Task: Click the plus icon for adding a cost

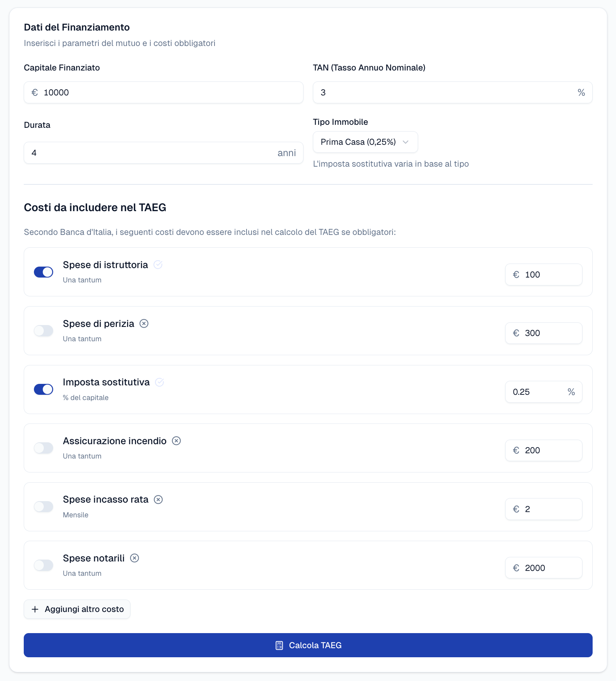Action: (x=35, y=609)
